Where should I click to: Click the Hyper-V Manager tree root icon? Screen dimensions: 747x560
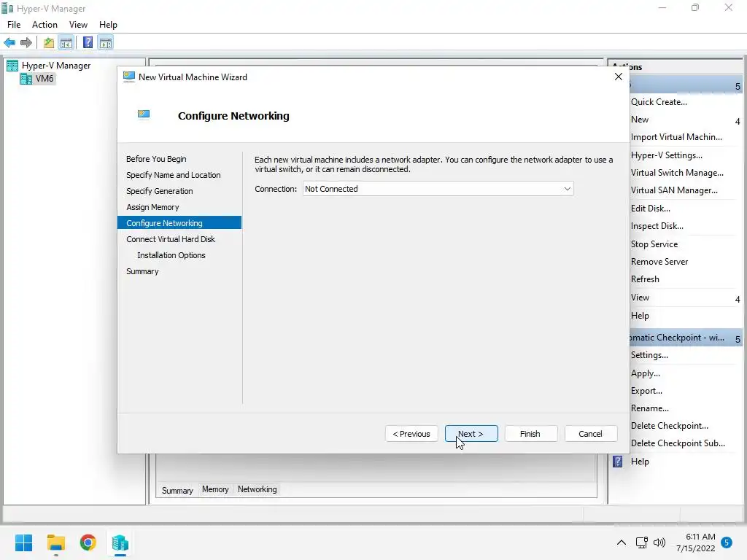(x=12, y=66)
